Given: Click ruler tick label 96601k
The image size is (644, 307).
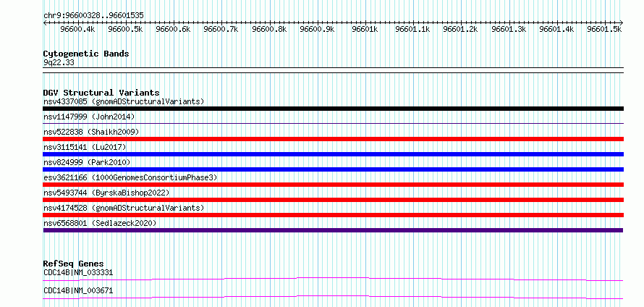Looking at the screenshot, I should tap(365, 29).
